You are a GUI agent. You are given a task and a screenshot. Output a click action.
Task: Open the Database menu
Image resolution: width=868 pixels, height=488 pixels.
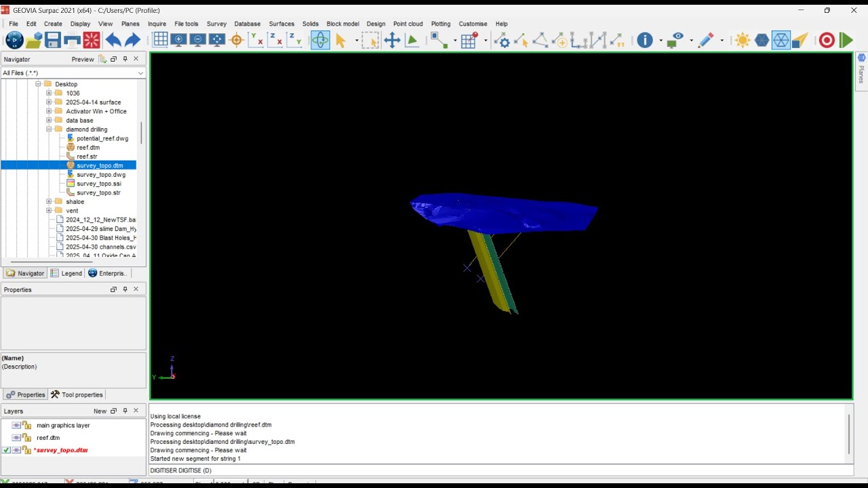(x=248, y=24)
